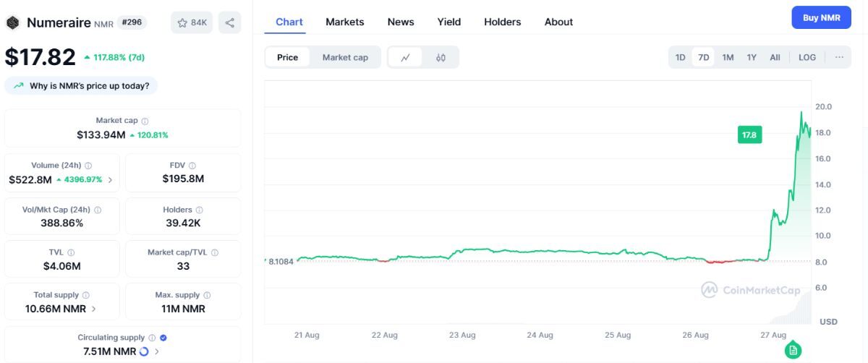
Task: Click the #296 rank badge
Action: pos(132,22)
